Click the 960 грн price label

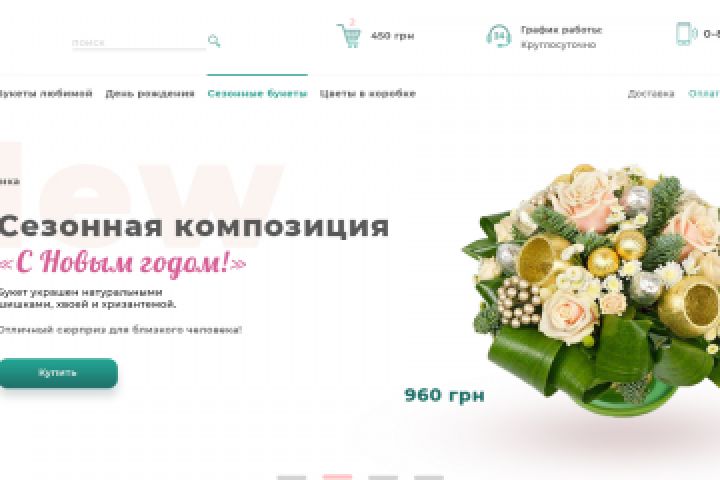(x=444, y=395)
